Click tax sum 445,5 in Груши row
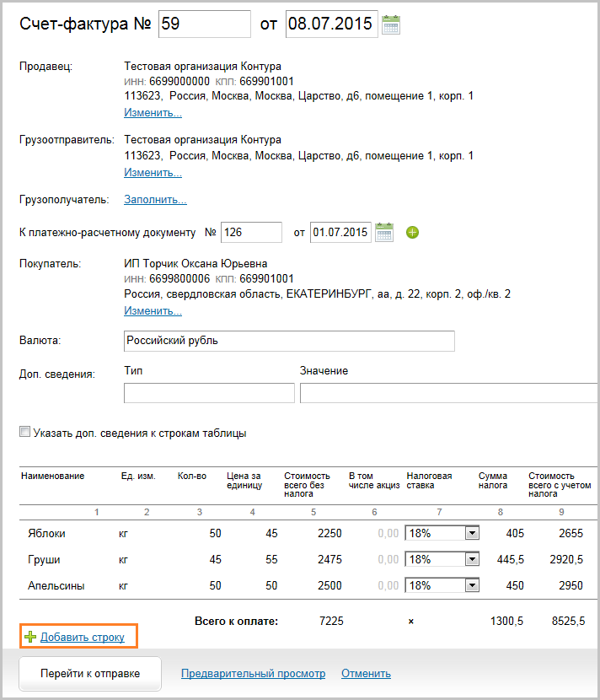The image size is (600, 700). click(511, 559)
